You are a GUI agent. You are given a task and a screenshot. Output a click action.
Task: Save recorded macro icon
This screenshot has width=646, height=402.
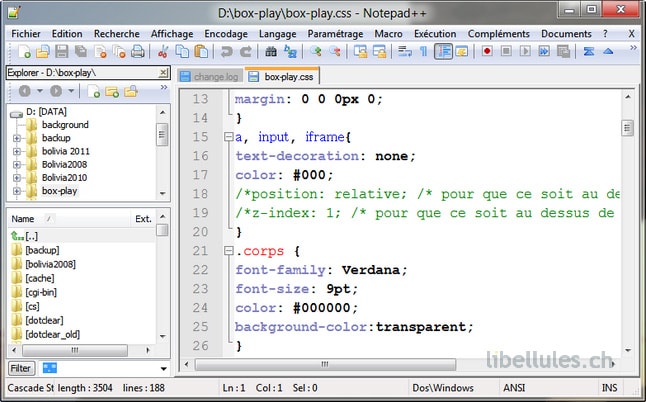point(563,51)
